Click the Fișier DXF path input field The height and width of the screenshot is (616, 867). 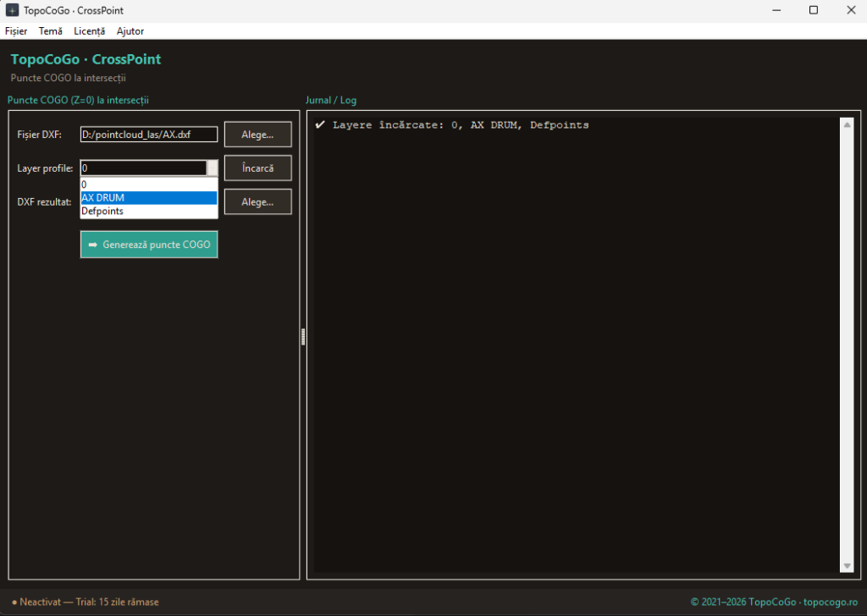tap(149, 135)
